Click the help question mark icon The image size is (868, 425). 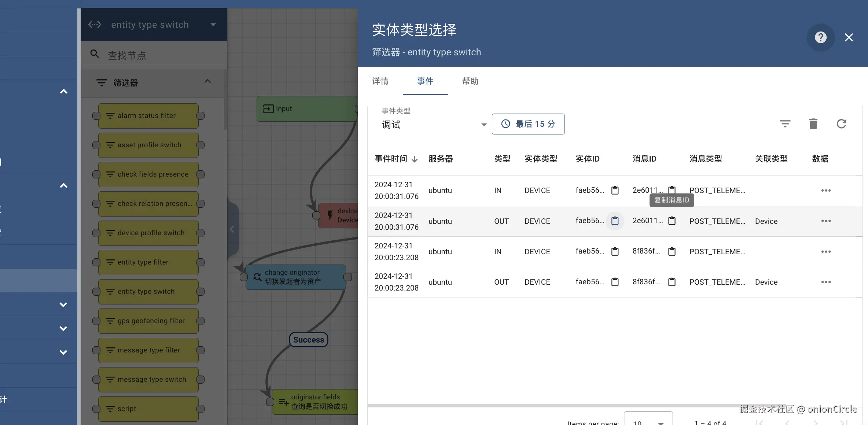pyautogui.click(x=820, y=37)
